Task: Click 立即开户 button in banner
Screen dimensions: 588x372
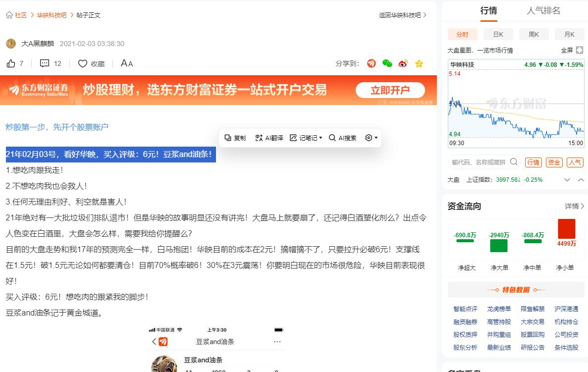Action: (390, 90)
